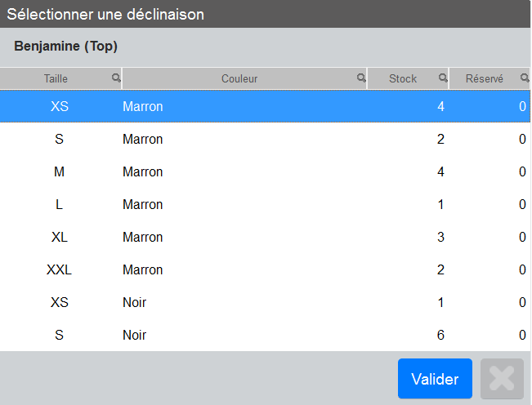Screen dimensions: 532x405
Task: Select the XS Noir row
Action: [265, 302]
